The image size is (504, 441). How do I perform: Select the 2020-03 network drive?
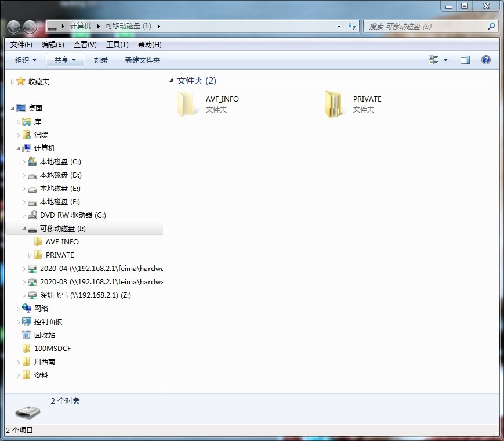101,282
